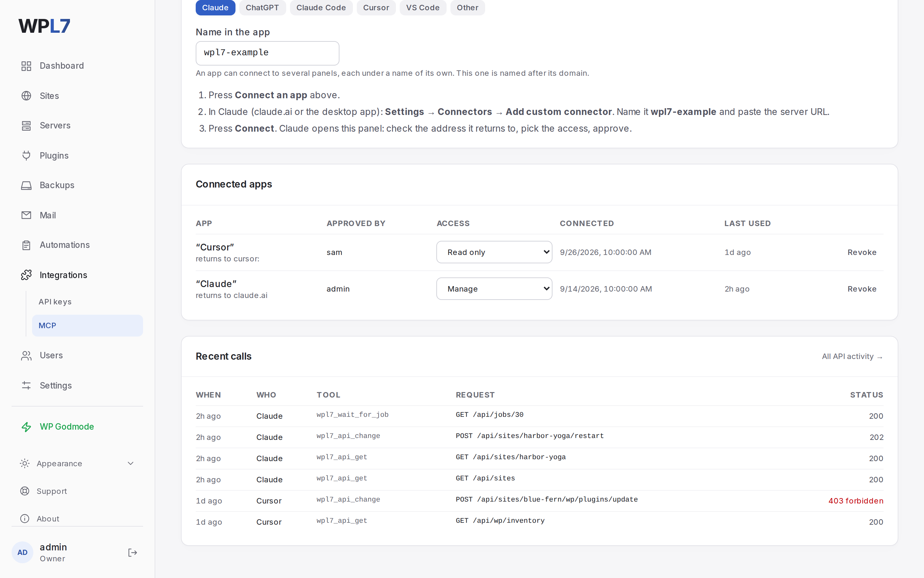Click the WPL7 logo
The image size is (924, 578).
pyautogui.click(x=44, y=26)
